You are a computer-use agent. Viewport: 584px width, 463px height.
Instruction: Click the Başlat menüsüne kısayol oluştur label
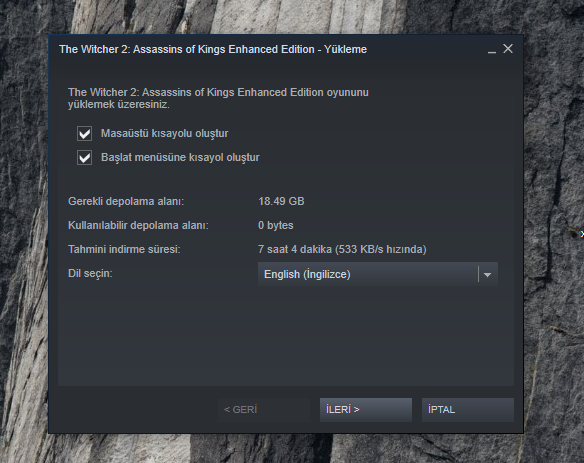pyautogui.click(x=180, y=158)
